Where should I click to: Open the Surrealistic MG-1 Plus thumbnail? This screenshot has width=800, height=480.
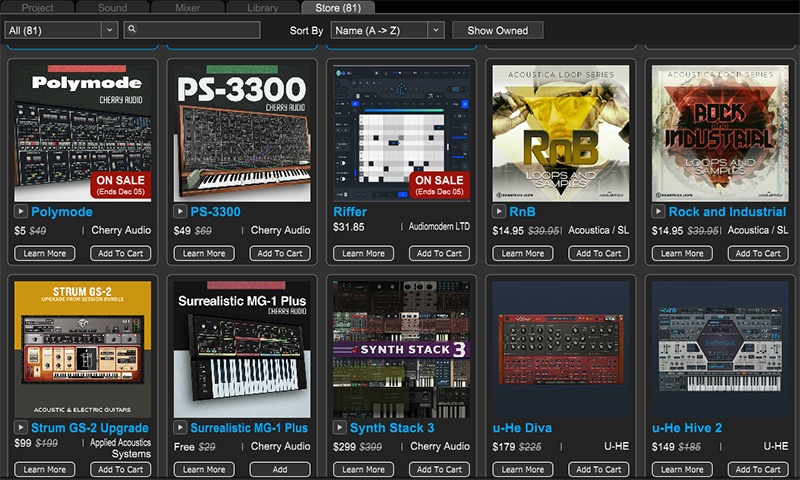tap(242, 349)
